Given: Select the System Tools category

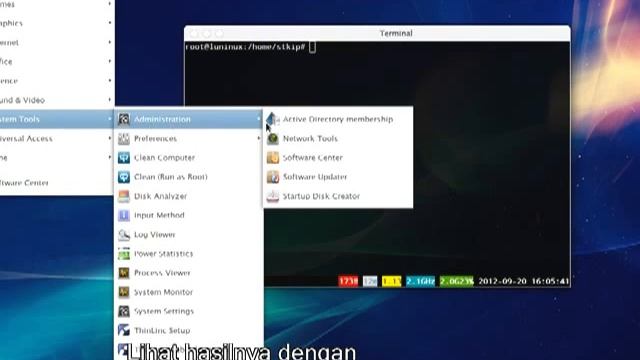Looking at the screenshot, I should (57, 119).
